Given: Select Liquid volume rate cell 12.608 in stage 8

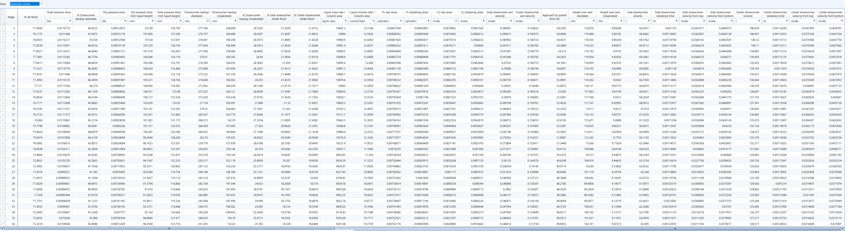Looking at the screenshot, I should (x=362, y=63).
